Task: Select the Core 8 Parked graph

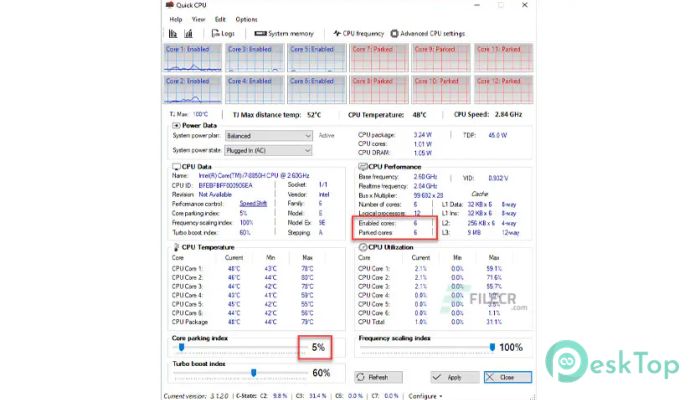Action: (379, 89)
